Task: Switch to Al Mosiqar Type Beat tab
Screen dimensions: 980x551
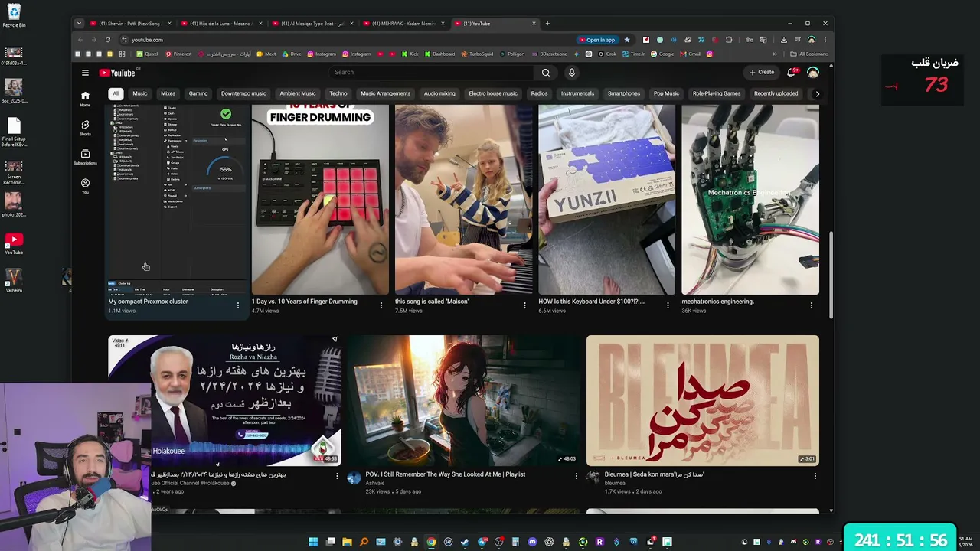Action: point(312,24)
